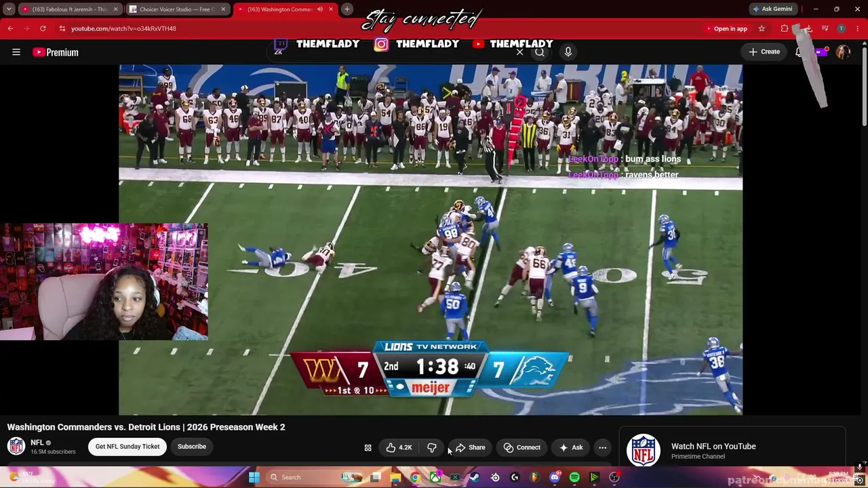The width and height of the screenshot is (868, 488).
Task: Click the video title text
Action: tap(146, 427)
